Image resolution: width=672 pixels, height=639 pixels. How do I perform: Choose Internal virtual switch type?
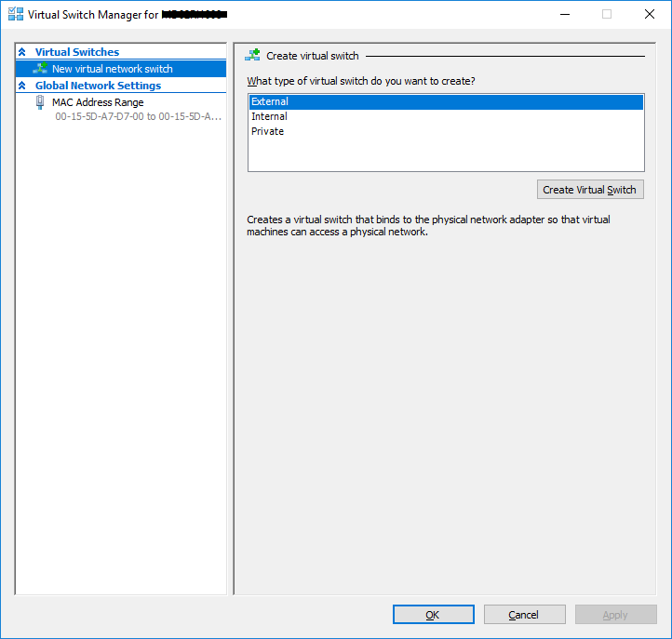click(269, 116)
